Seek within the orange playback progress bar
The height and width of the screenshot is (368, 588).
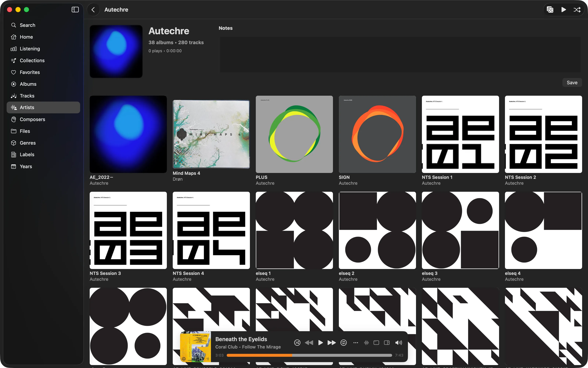pos(309,355)
